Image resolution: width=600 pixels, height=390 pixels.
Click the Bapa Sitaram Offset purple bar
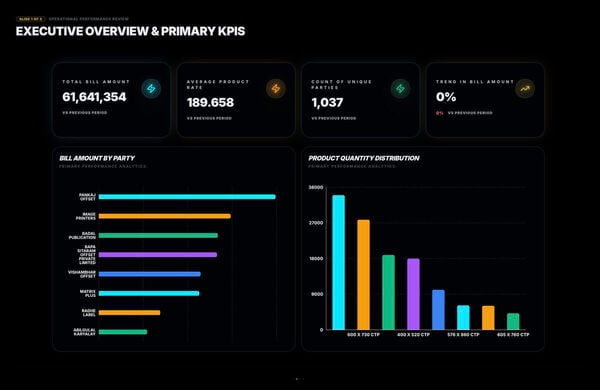[x=158, y=255]
